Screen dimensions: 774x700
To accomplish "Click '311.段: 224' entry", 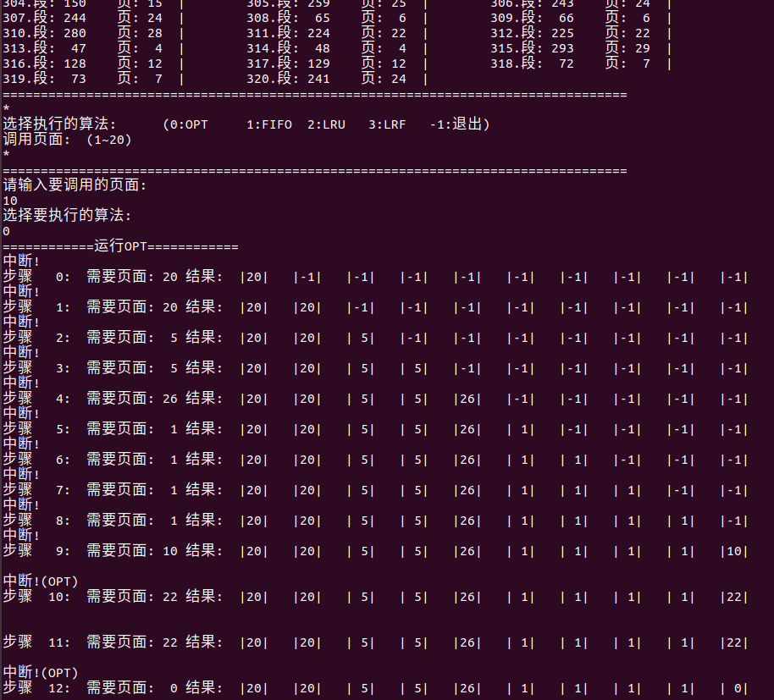I will pyautogui.click(x=288, y=33).
